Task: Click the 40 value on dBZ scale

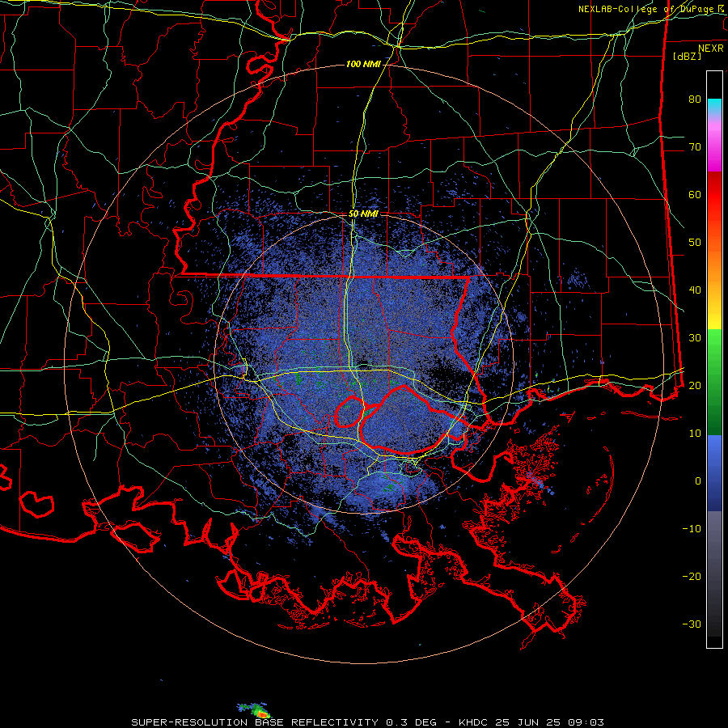Action: (x=695, y=290)
